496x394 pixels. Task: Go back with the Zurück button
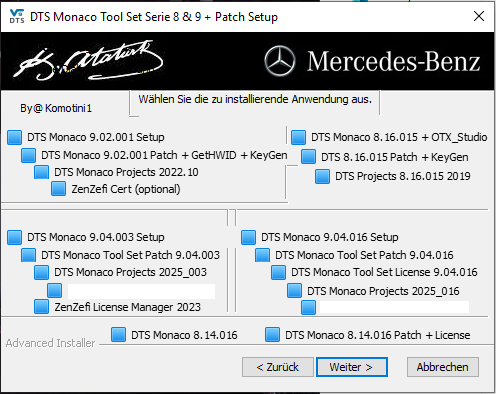(278, 367)
